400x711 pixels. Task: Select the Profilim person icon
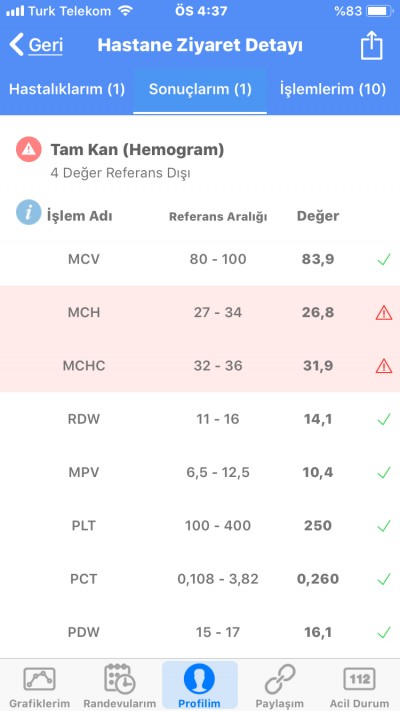[199, 679]
